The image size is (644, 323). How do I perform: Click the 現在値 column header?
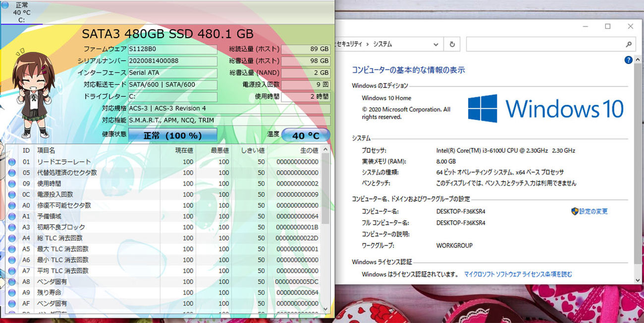click(x=178, y=150)
